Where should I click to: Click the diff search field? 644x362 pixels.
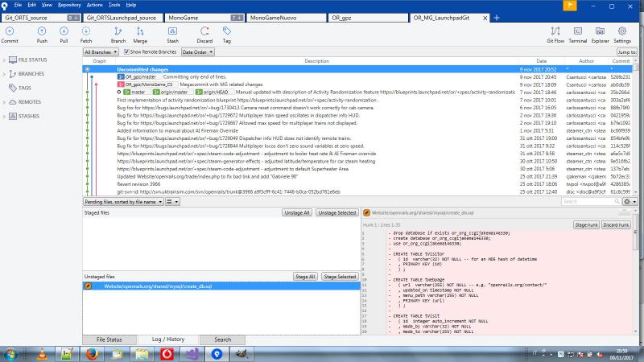click(591, 202)
